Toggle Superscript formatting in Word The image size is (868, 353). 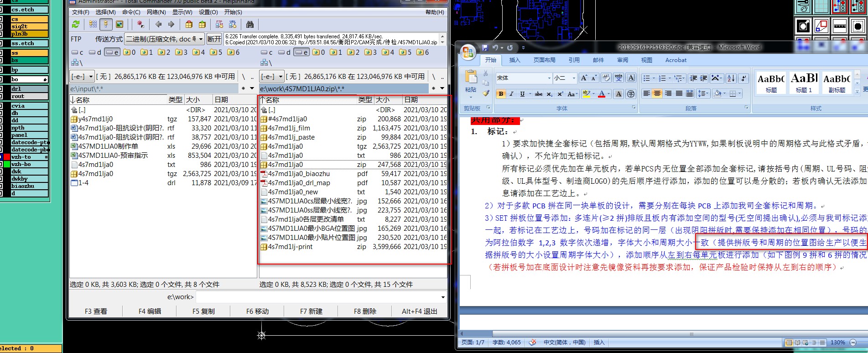pos(561,94)
